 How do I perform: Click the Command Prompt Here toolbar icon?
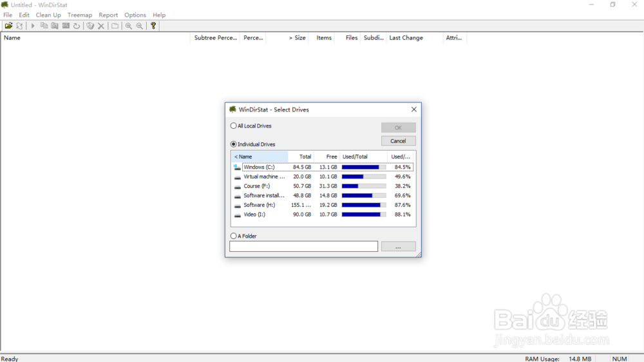pyautogui.click(x=66, y=26)
